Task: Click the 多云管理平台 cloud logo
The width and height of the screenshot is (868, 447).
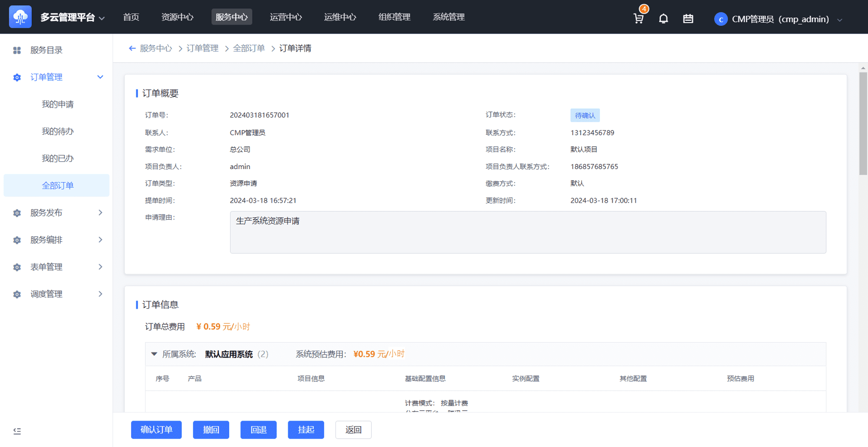Action: click(x=20, y=16)
